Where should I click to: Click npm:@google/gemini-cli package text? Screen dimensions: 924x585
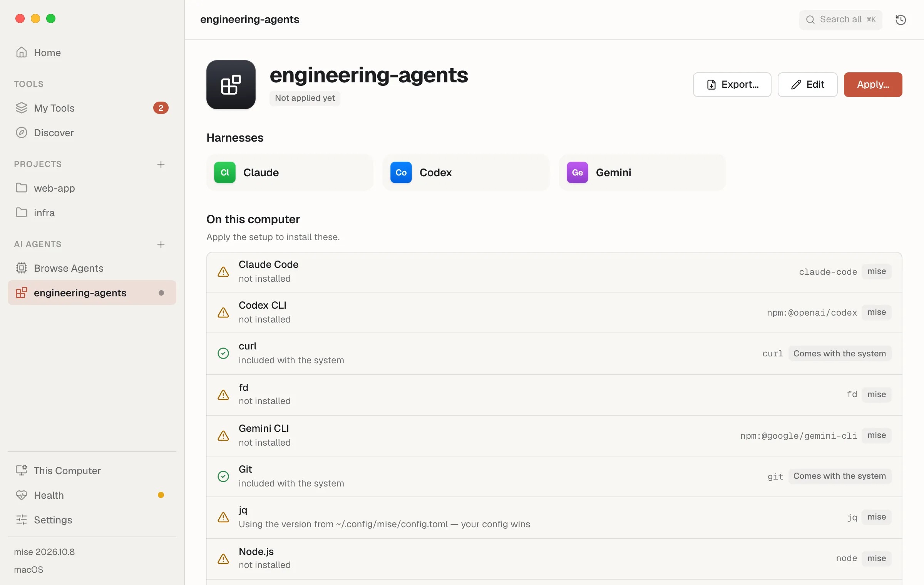tap(798, 436)
